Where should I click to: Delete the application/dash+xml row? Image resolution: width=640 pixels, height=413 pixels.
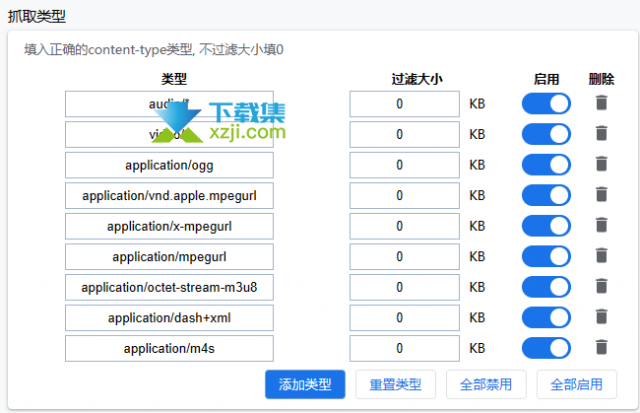(x=601, y=317)
